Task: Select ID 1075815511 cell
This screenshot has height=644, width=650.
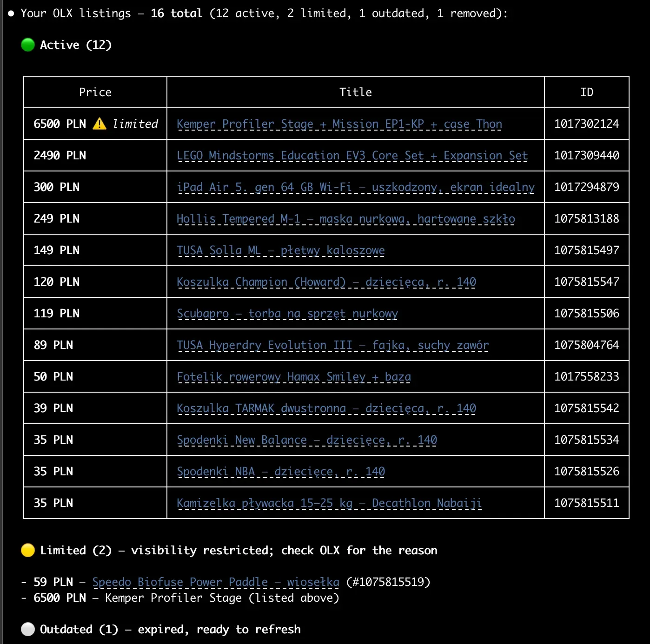Action: pyautogui.click(x=587, y=503)
